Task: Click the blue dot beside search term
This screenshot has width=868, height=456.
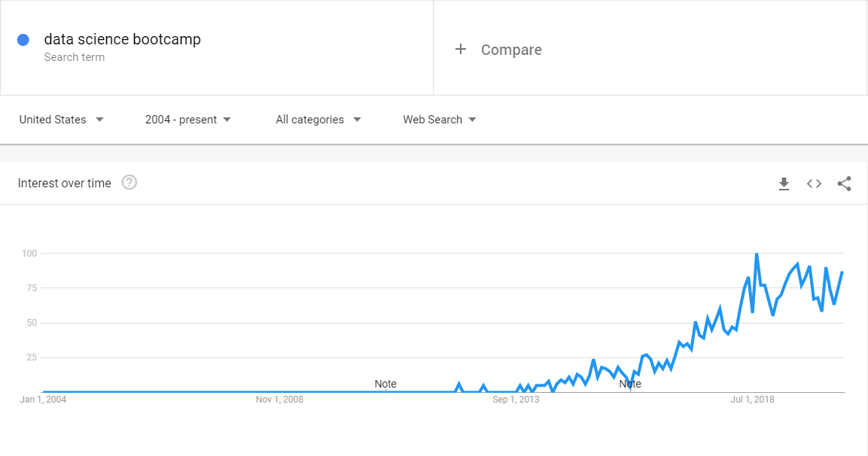Action: [x=23, y=40]
